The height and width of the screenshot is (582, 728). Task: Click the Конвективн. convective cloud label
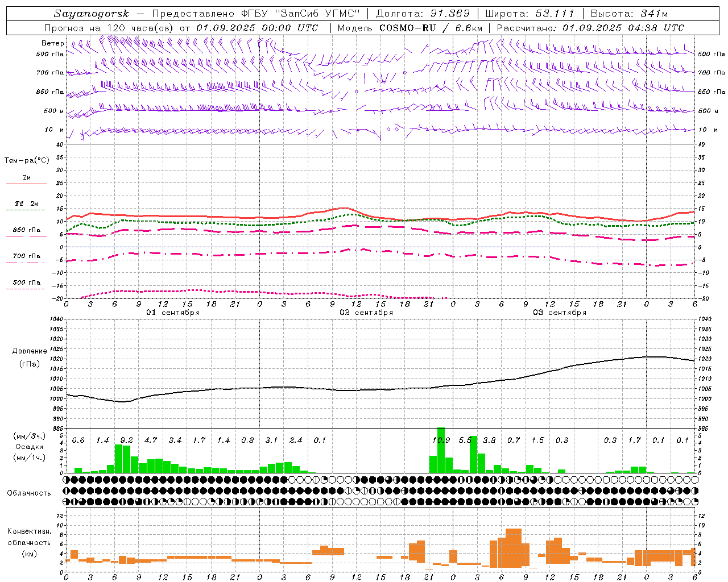29,531
